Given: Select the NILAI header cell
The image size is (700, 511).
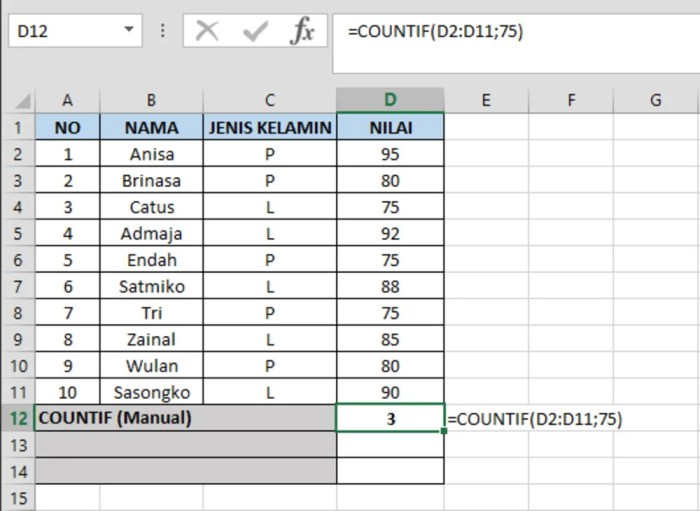Looking at the screenshot, I should [391, 127].
